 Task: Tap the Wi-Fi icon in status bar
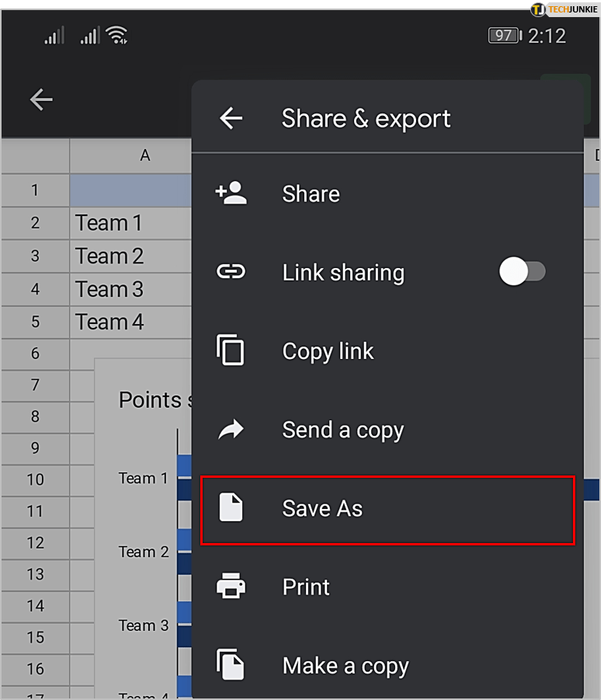(x=117, y=35)
